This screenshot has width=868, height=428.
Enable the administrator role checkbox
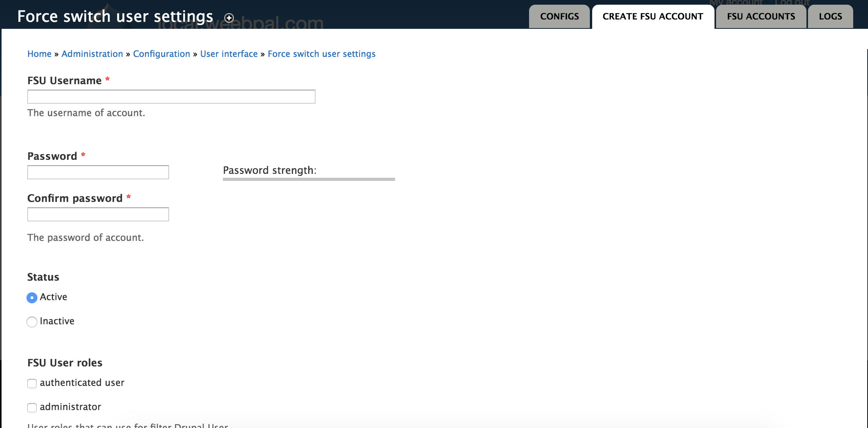click(32, 407)
